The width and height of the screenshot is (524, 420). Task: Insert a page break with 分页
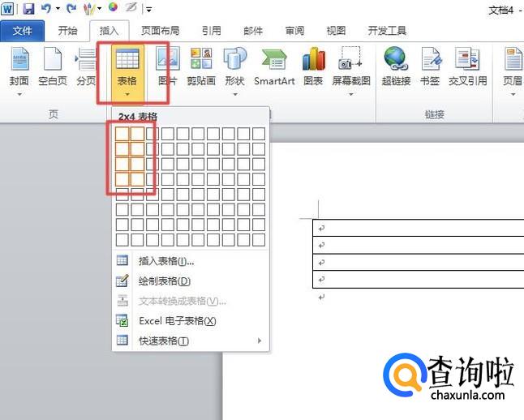(x=86, y=66)
